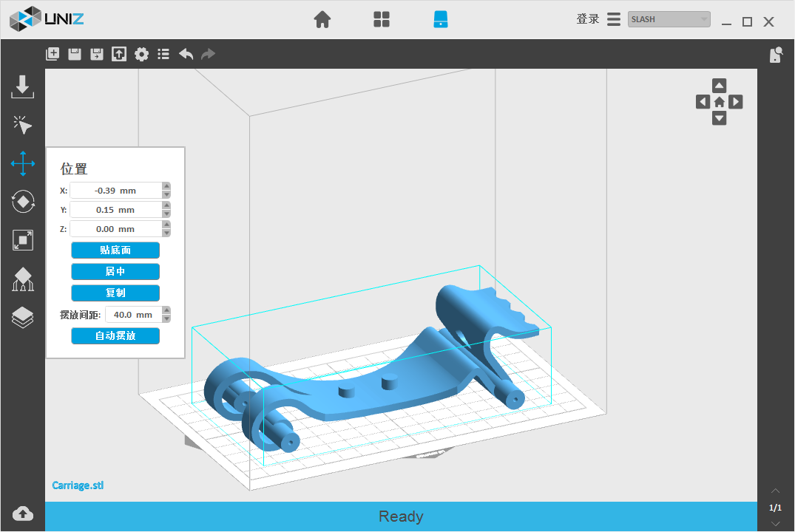This screenshot has width=795, height=532.
Task: Open the hamburger menu
Action: coord(614,19)
